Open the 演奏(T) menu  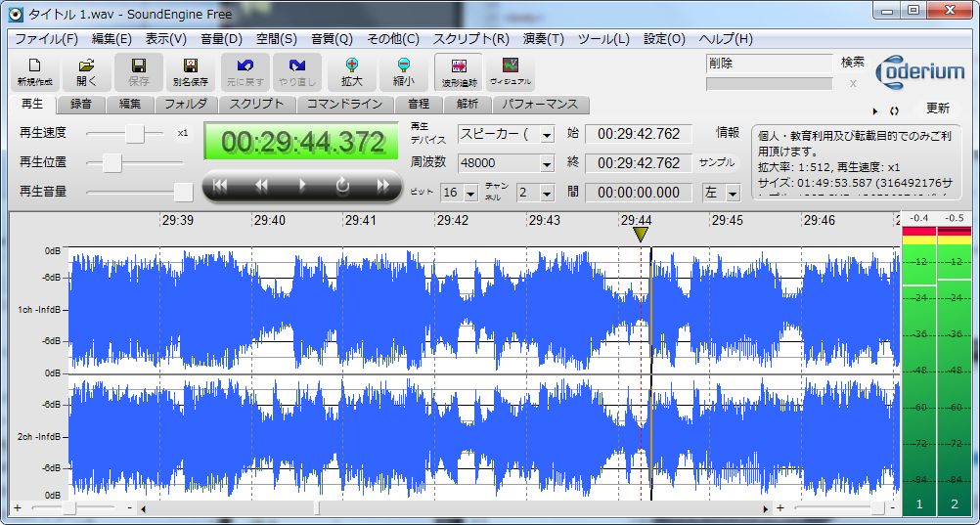tap(543, 39)
